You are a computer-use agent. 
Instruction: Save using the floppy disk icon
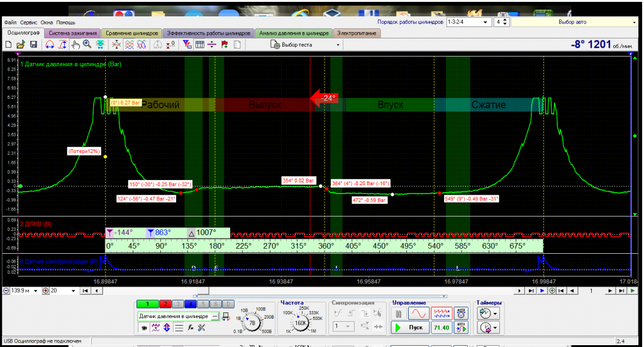click(x=34, y=45)
